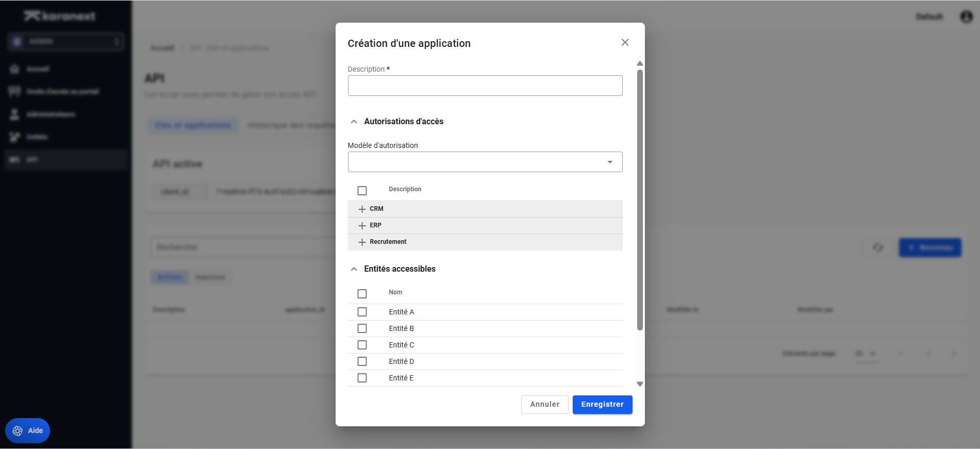Open the ADMIN selector in sidebar
Viewport: 980px width, 449px height.
66,41
